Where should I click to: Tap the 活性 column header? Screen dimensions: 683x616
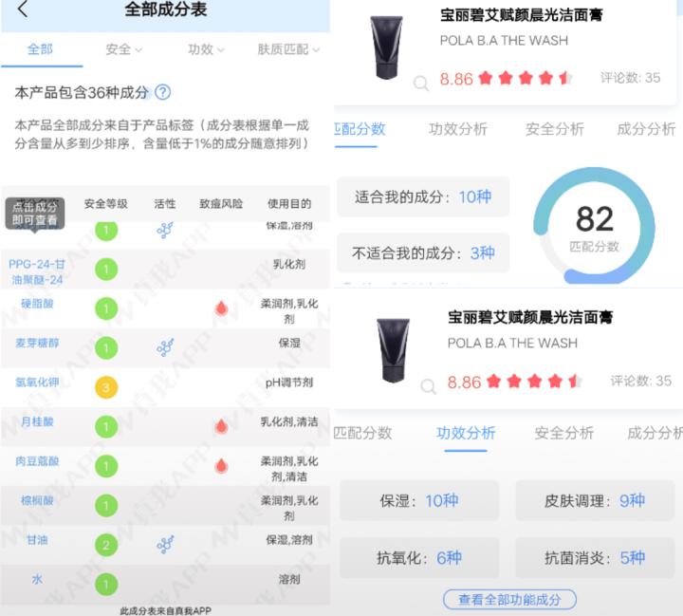(165, 203)
